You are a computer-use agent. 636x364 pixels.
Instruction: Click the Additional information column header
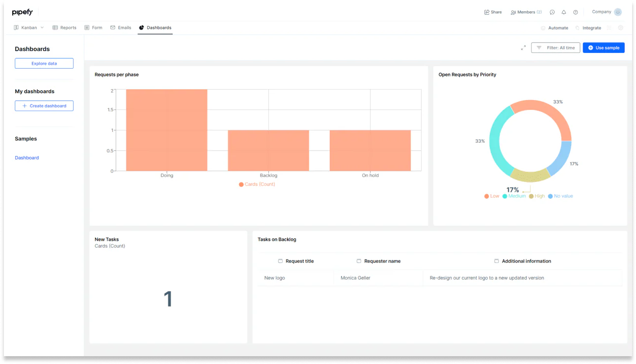[x=523, y=261]
